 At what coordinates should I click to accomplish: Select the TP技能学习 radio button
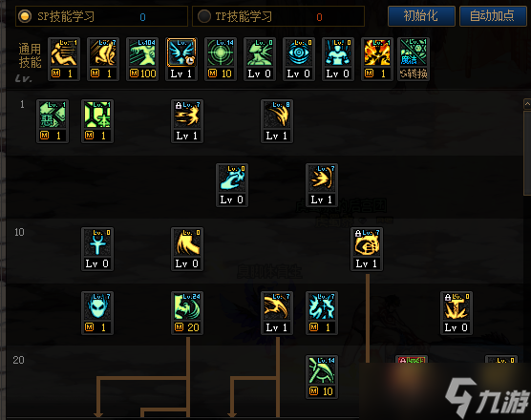[x=204, y=16]
